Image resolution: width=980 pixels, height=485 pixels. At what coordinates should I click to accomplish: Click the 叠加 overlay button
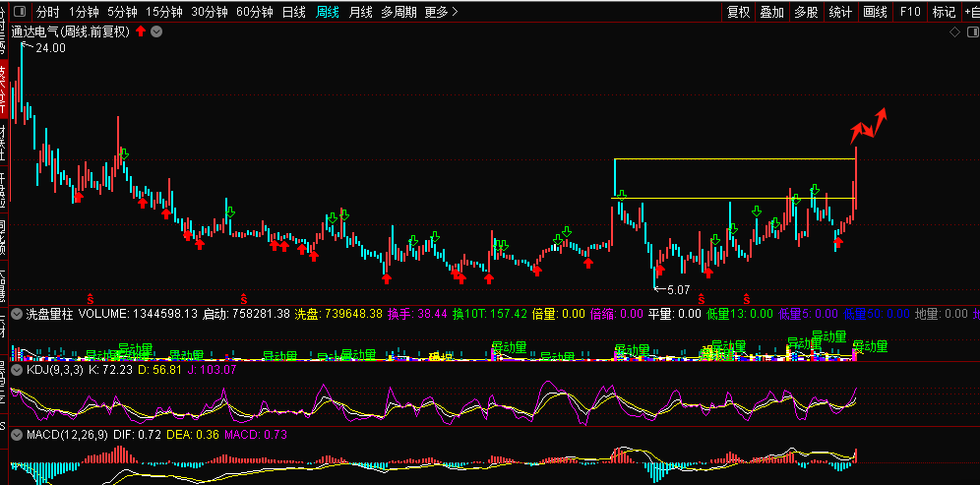tap(771, 12)
